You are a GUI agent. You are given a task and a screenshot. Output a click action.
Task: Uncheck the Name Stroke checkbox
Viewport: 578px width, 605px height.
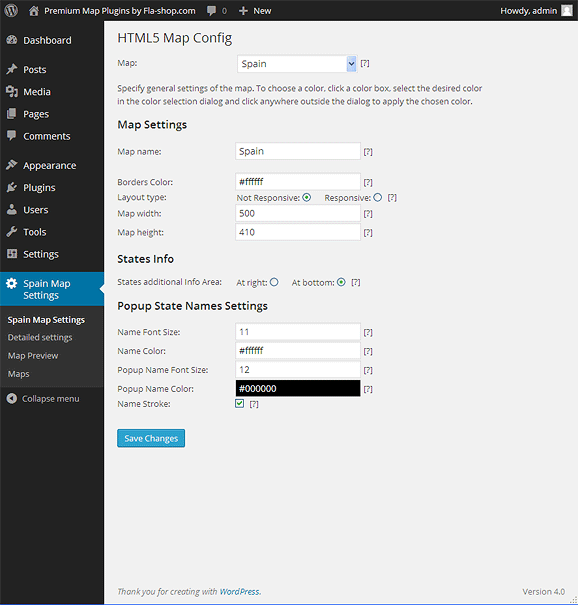coord(240,404)
